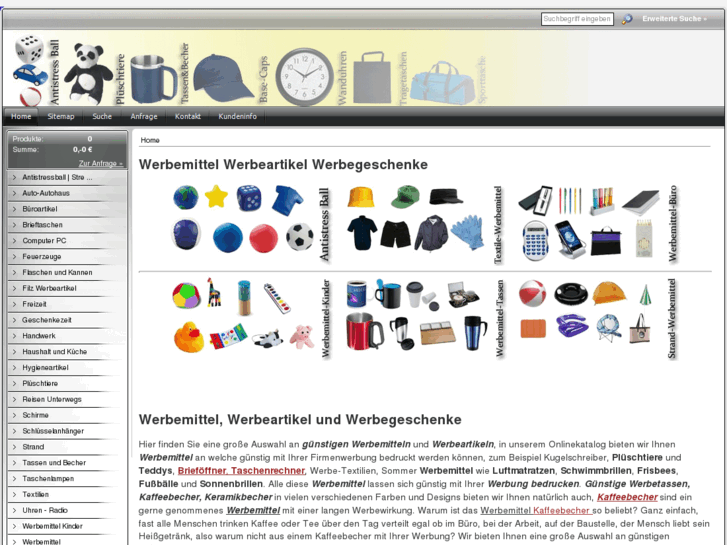Image resolution: width=727 pixels, height=545 pixels.
Task: Click the pink plush pig icon
Action: 301,336
